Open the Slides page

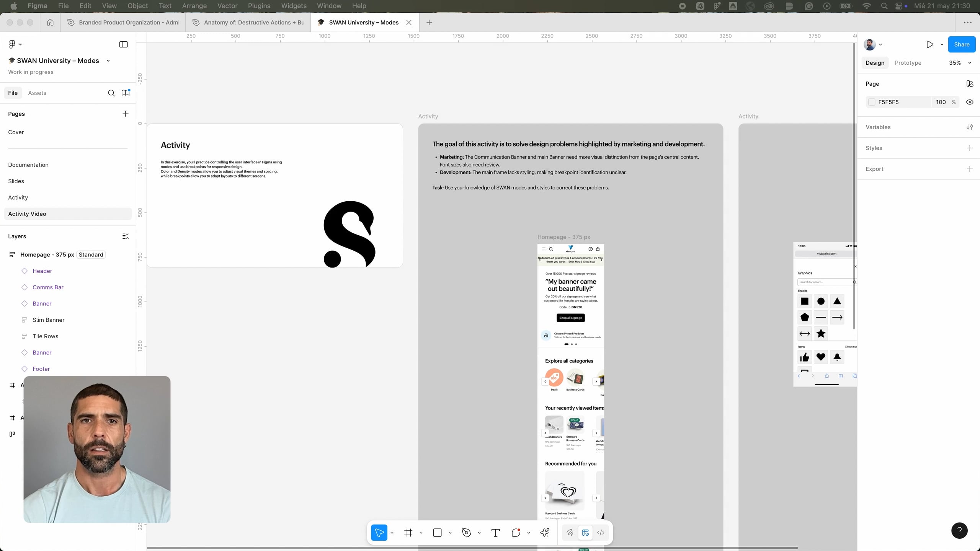pos(16,181)
